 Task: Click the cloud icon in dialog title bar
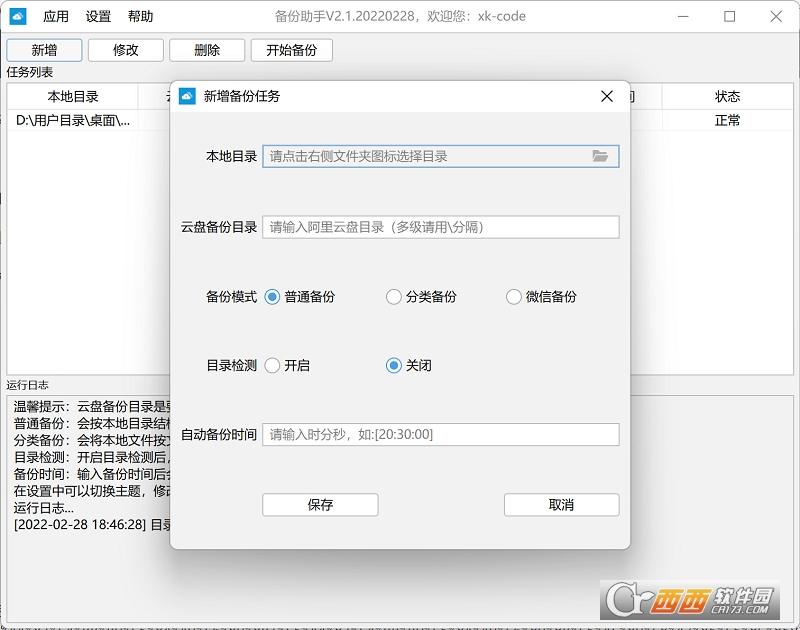coord(186,96)
